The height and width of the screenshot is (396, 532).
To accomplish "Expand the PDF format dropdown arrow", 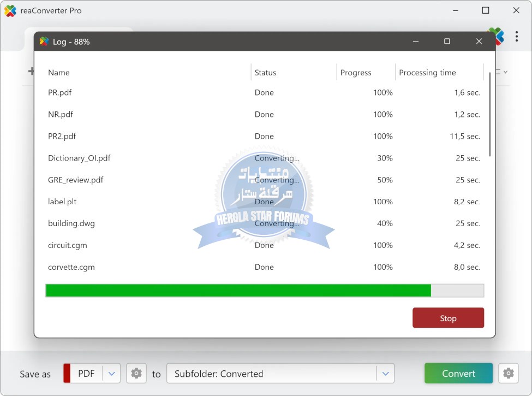I will tap(111, 374).
